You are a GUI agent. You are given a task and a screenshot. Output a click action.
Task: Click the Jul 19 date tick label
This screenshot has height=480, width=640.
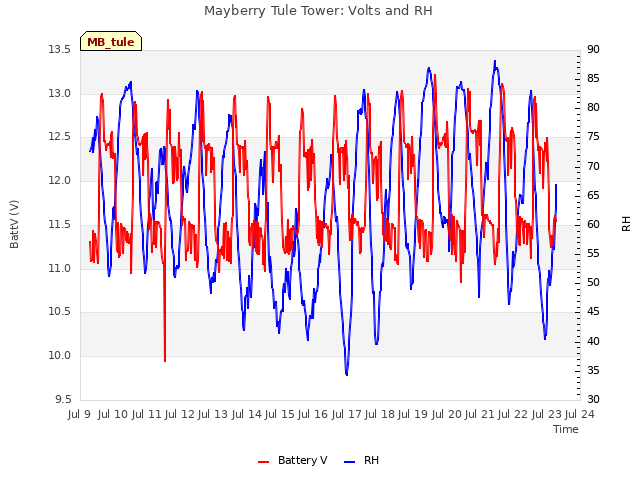coord(413,414)
